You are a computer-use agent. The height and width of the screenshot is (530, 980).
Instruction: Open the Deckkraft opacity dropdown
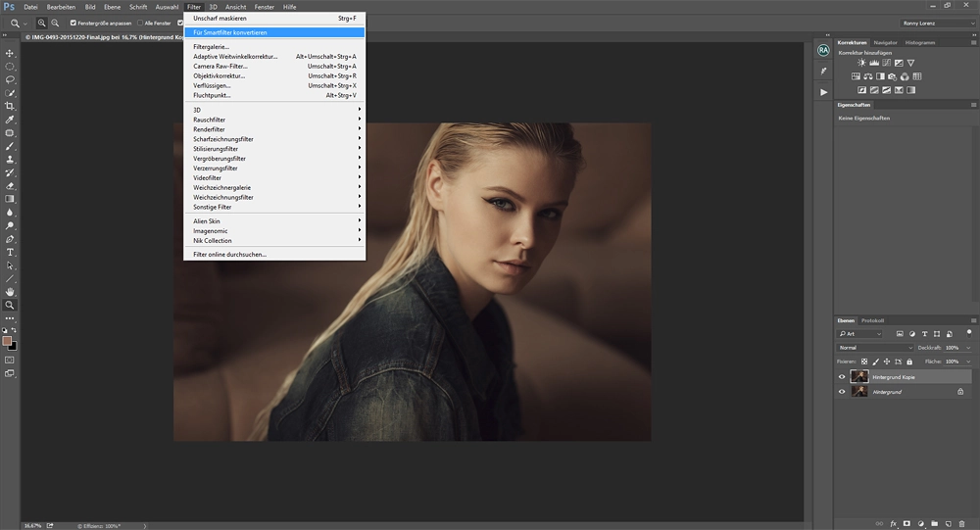click(x=969, y=348)
